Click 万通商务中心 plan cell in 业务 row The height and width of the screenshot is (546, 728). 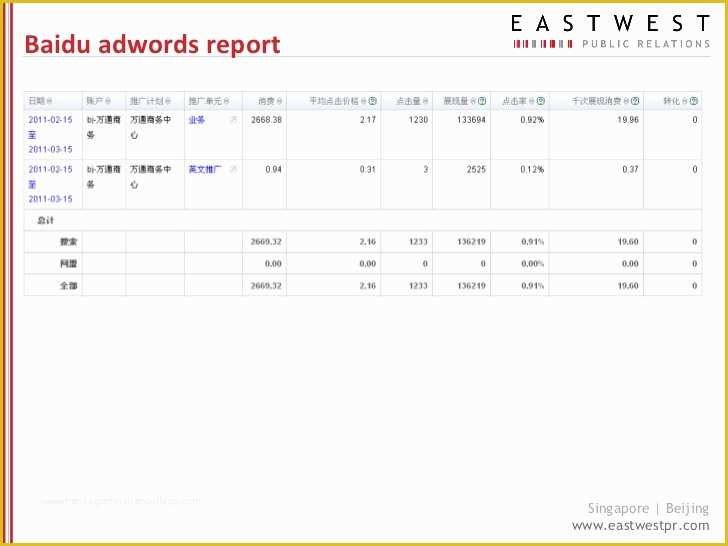(x=150, y=127)
